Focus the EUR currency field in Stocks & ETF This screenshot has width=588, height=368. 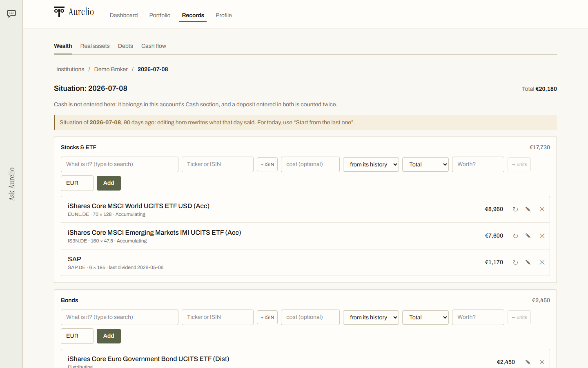pos(77,183)
